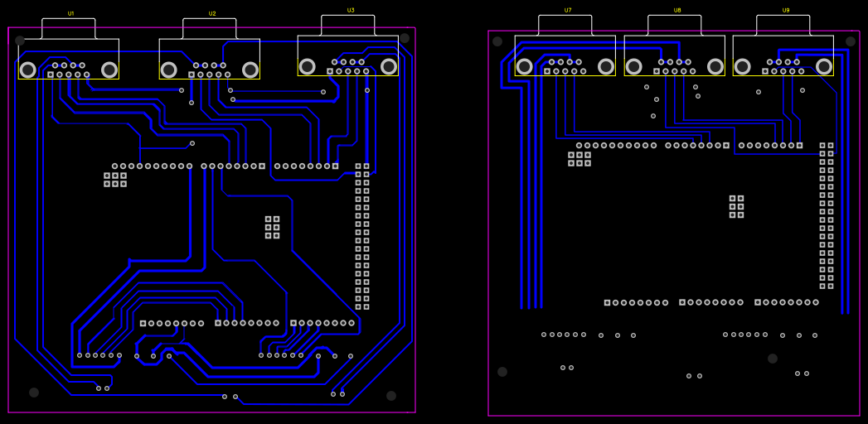Select the U1 designator label
Image resolution: width=868 pixels, height=424 pixels.
[x=70, y=14]
